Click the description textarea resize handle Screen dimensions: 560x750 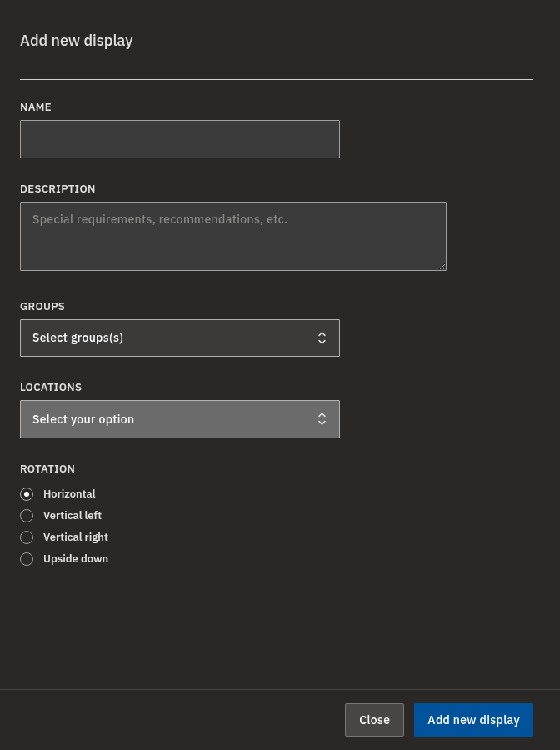point(442,267)
